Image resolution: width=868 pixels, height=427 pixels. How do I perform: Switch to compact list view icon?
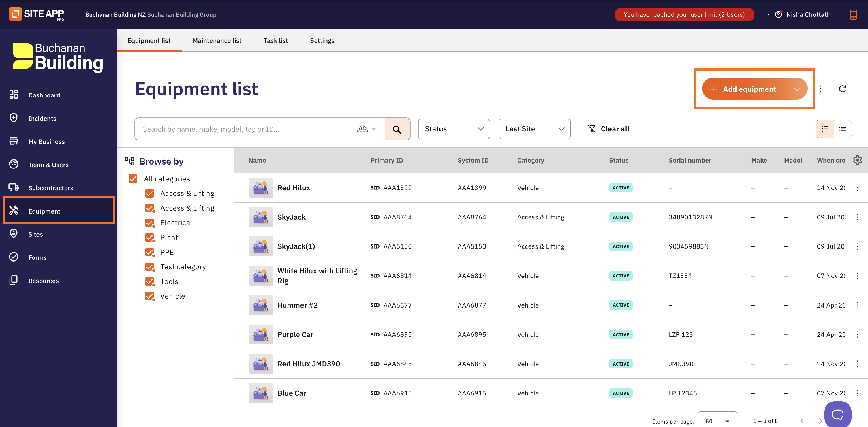(843, 129)
